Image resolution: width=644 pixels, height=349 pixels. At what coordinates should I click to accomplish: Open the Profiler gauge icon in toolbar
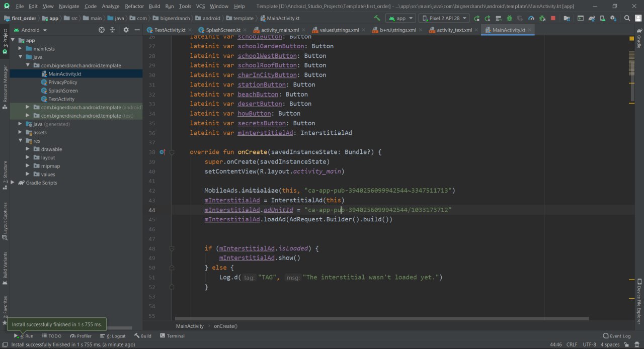click(531, 18)
